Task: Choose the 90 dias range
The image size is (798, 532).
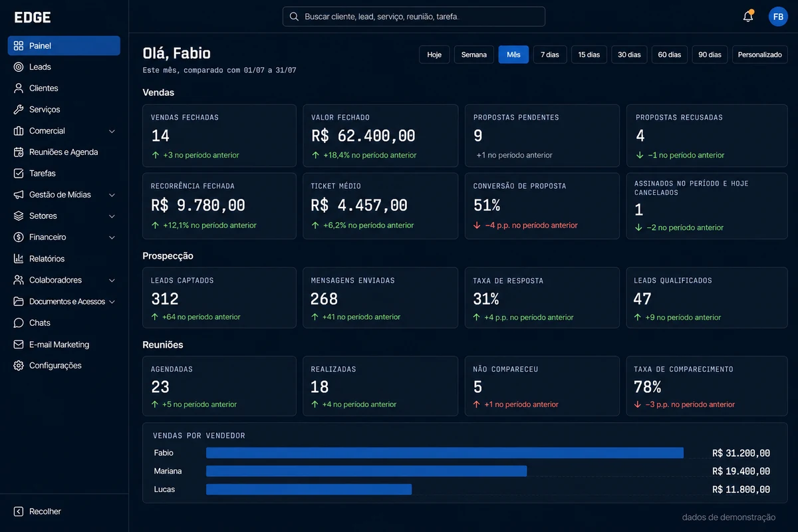Action: tap(710, 55)
